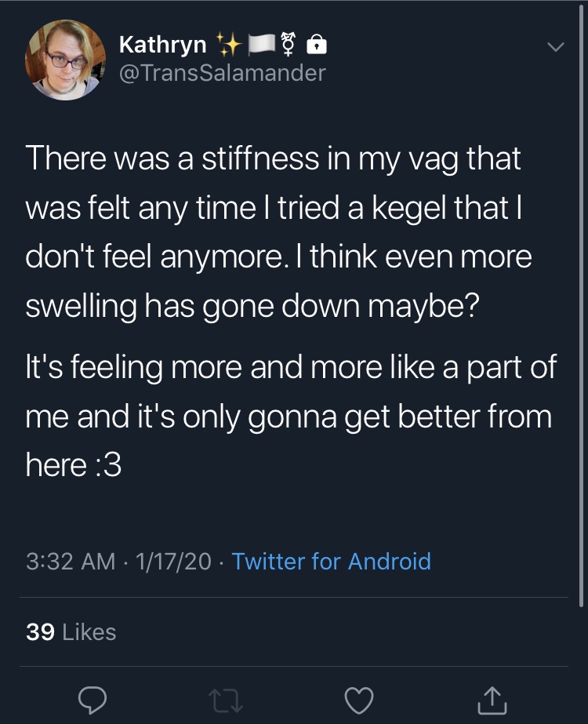Tap the retweet arrows icon
The height and width of the screenshot is (724, 588).
pos(225,700)
